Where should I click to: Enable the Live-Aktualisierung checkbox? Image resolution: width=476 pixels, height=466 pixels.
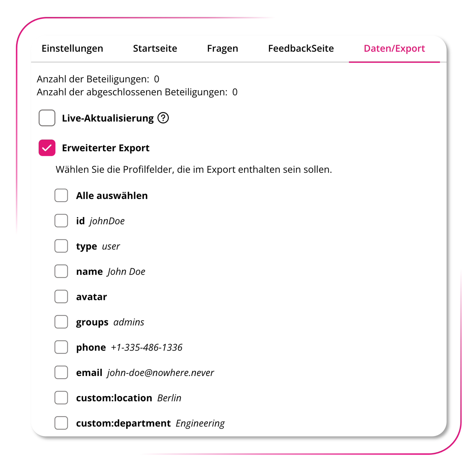(47, 118)
